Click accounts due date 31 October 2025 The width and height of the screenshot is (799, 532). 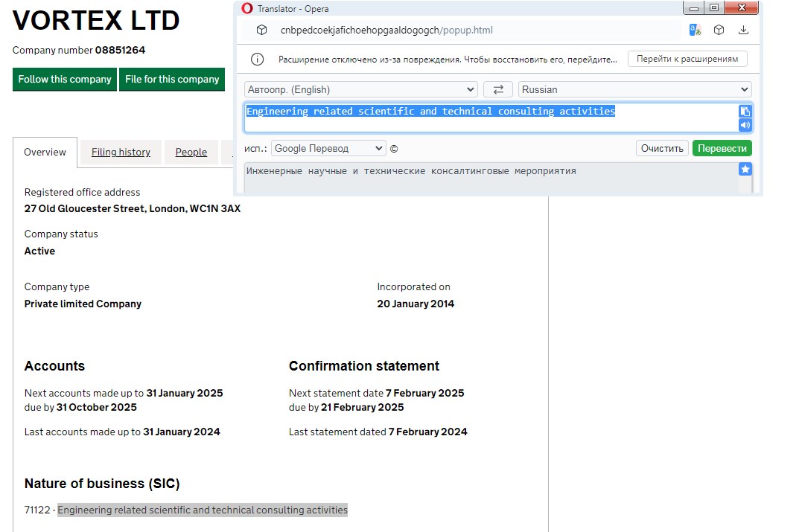tap(96, 407)
